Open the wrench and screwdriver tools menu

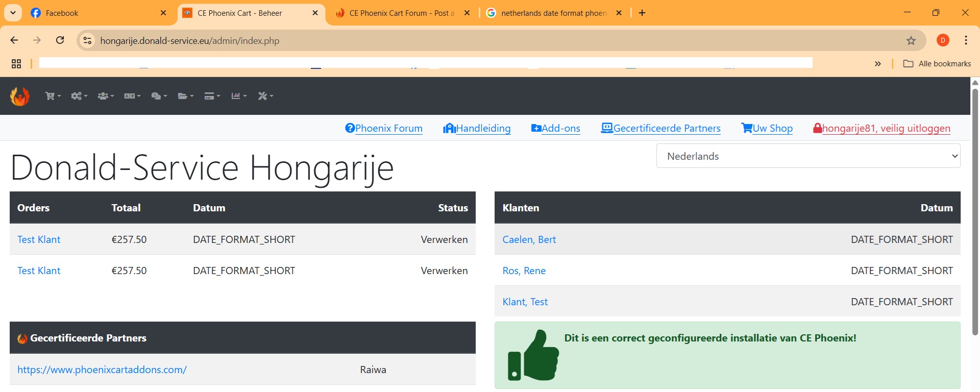(265, 96)
